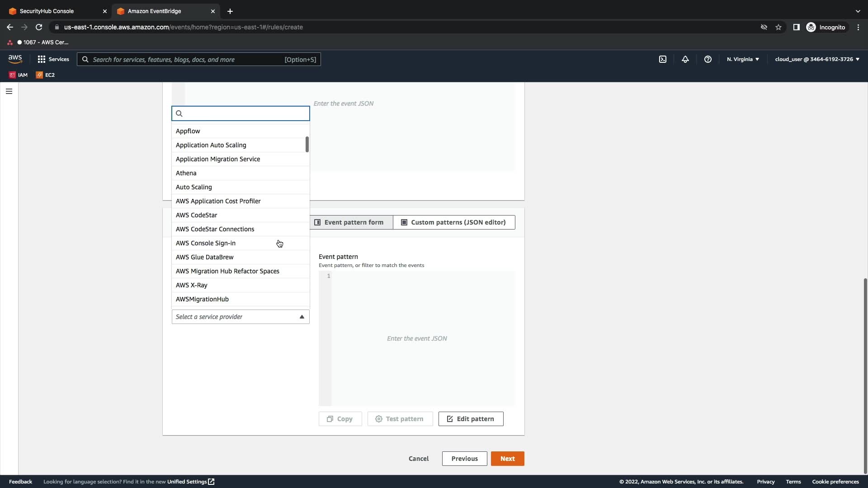Open AWS CloudShell icon in header
The width and height of the screenshot is (868, 488).
[x=663, y=59]
